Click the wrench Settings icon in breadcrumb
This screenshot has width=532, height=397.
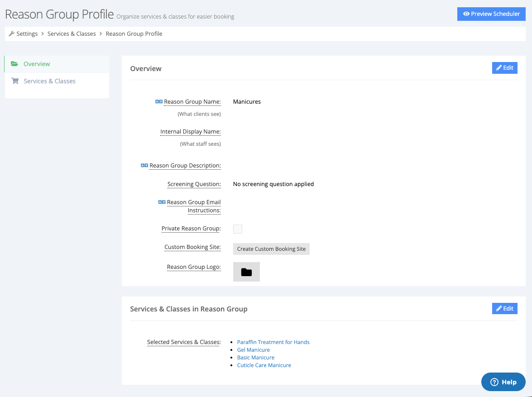11,33
